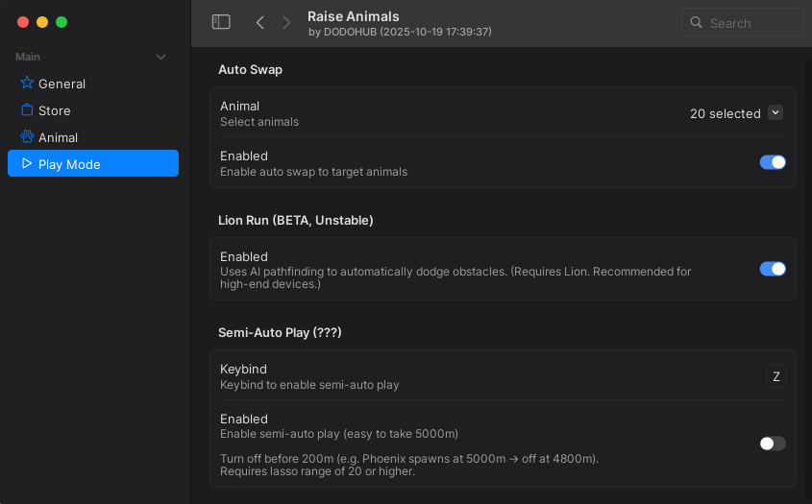Open the Animal sidebar item
This screenshot has width=812, height=504.
click(x=93, y=137)
